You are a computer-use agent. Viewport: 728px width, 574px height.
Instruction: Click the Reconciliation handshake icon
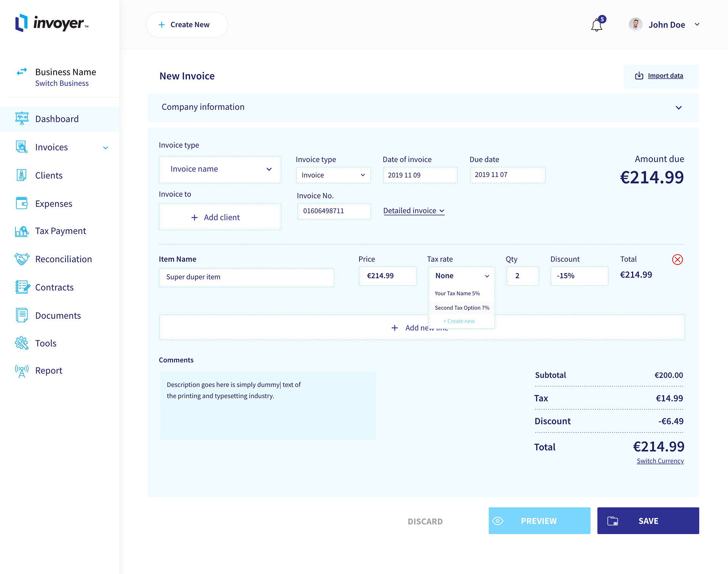coord(22,259)
